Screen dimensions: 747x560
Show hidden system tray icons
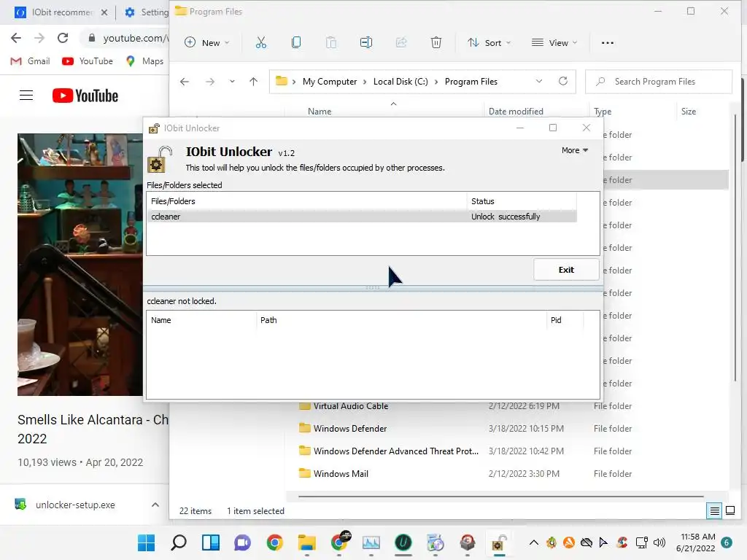point(534,542)
